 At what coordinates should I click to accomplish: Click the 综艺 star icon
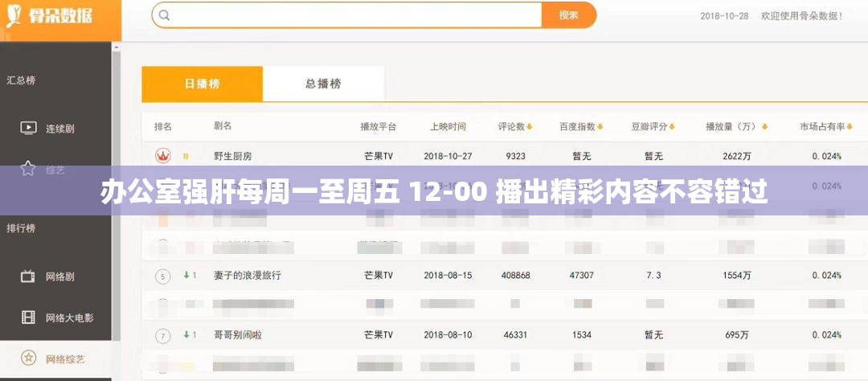pos(27,169)
